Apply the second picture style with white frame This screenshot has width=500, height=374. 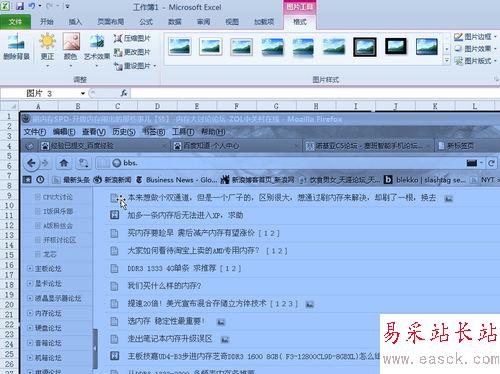pos(210,46)
